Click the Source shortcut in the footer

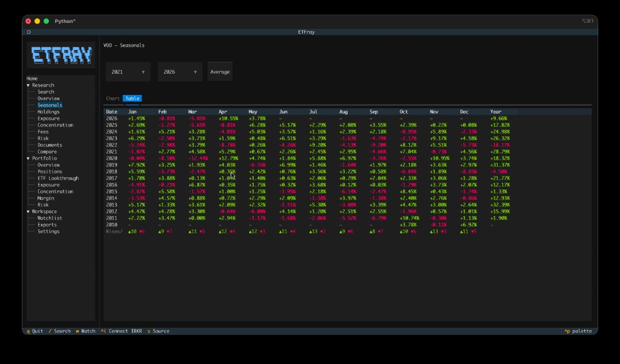click(x=158, y=331)
